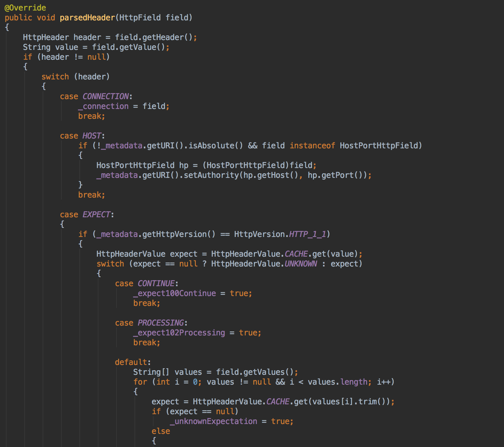Click 'HostPortHttpField hp' declaration
The image size is (504, 447).
point(142,165)
